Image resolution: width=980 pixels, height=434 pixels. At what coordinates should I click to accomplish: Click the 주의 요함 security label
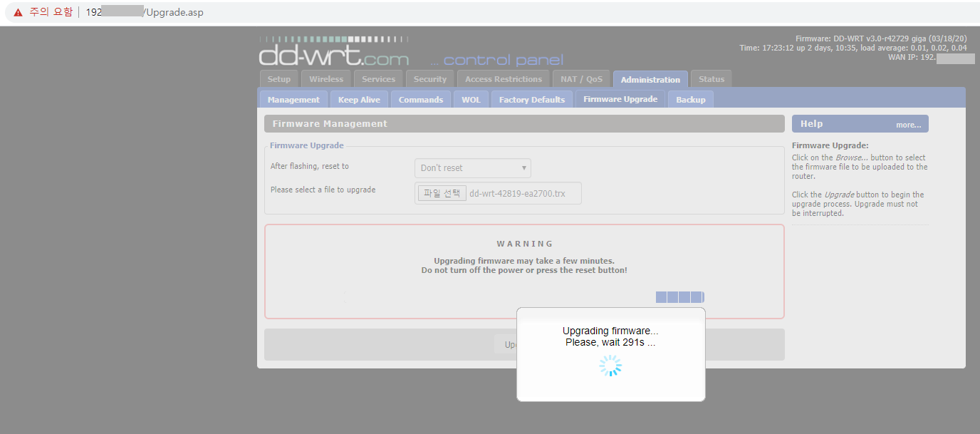tap(51, 12)
